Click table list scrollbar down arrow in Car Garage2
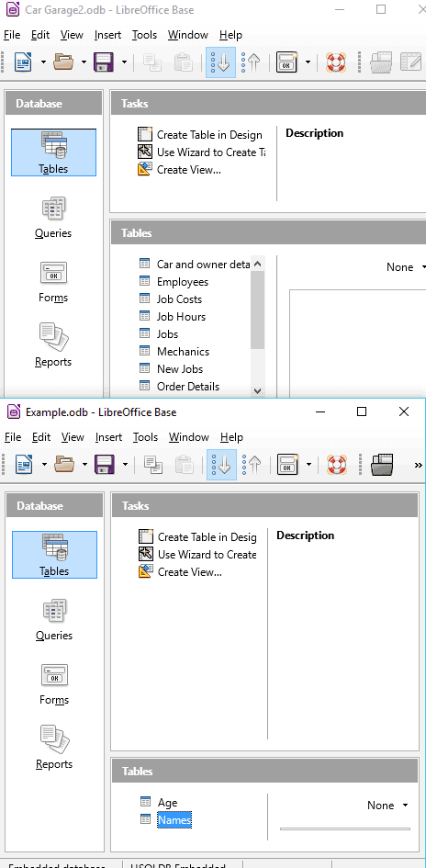426x868 pixels. pos(257,390)
